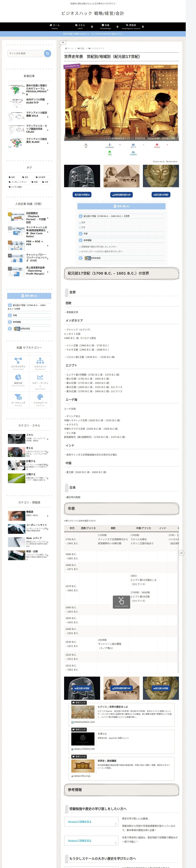
Task: Collapse the article 目次 table of contents
Action: tap(121, 206)
